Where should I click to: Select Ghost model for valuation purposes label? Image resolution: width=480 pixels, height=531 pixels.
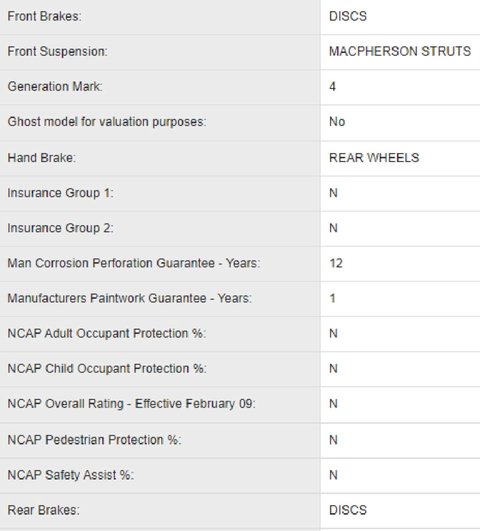click(x=107, y=122)
